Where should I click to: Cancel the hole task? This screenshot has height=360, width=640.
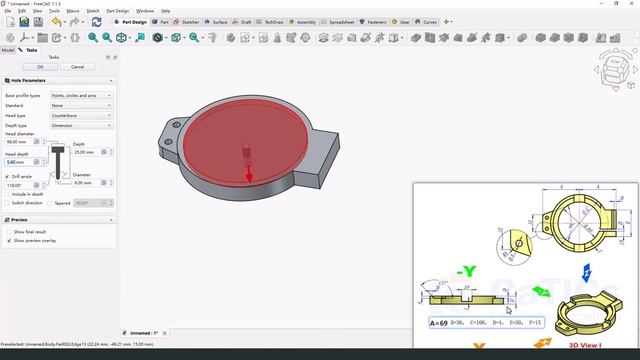coord(78,67)
